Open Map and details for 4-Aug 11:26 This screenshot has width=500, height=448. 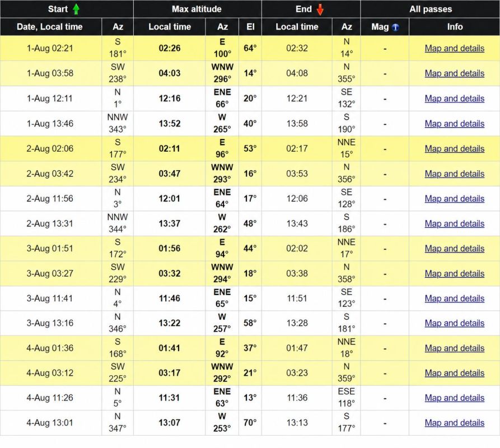tap(455, 398)
